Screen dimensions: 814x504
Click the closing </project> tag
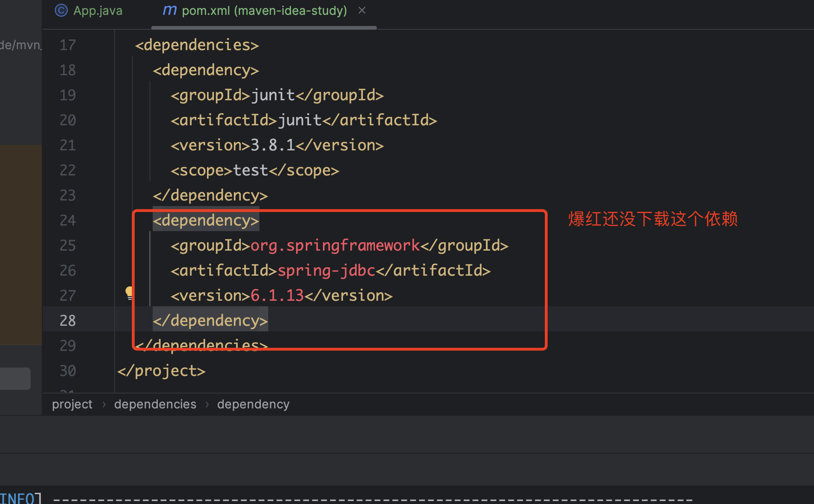tap(161, 371)
